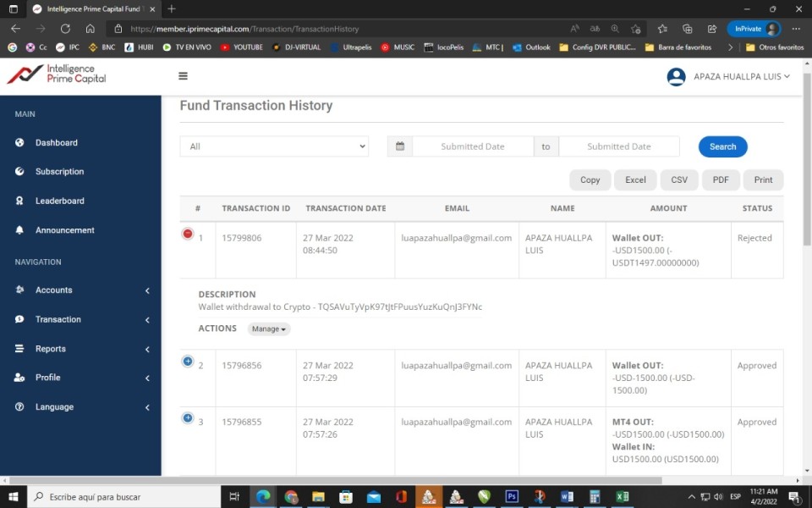Expand the Reports navigation section
Viewport: 812px width, 508px height.
pyautogui.click(x=82, y=349)
